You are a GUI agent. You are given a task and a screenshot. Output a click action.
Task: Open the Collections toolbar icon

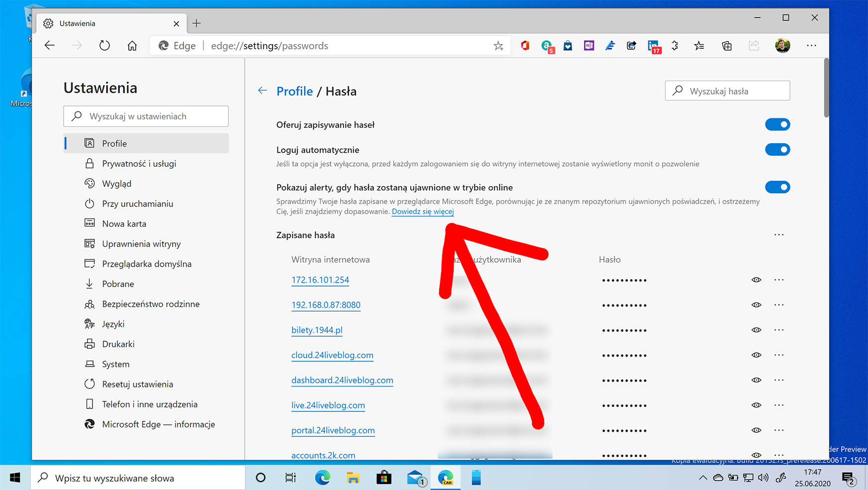pos(727,46)
